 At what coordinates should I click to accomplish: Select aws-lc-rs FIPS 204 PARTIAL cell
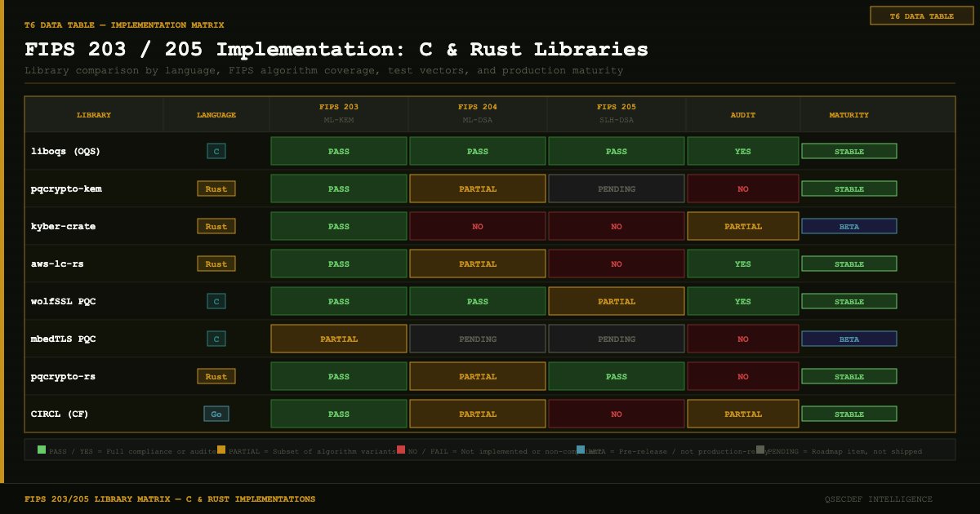[478, 264]
